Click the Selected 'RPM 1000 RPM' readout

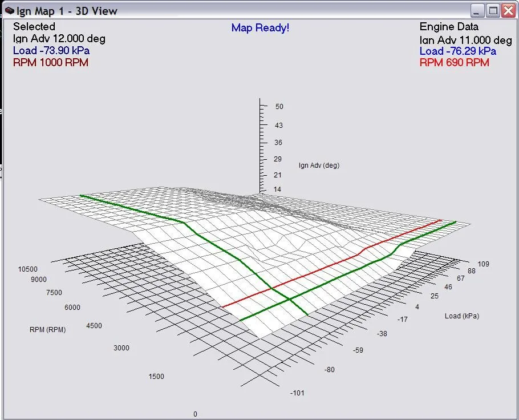click(x=50, y=63)
